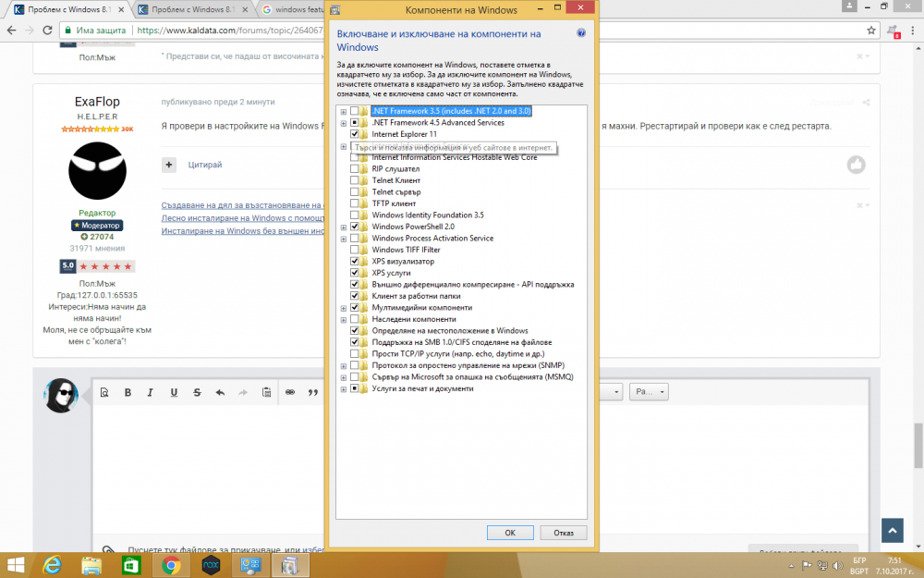Click the scroll-to-top arrow button

(x=893, y=531)
